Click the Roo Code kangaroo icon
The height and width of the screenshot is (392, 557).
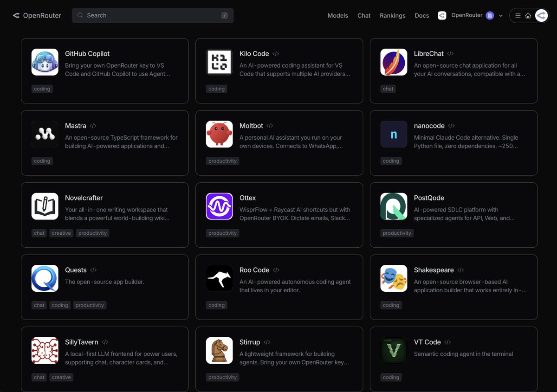pyautogui.click(x=219, y=278)
